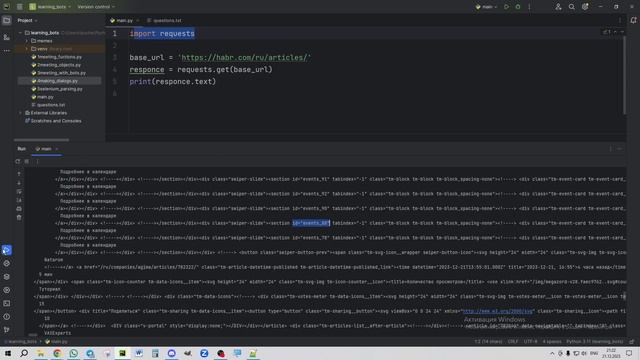Open Search Everywhere magnifier icon
Image resolution: width=640 pixels, height=360 pixels.
[571, 7]
